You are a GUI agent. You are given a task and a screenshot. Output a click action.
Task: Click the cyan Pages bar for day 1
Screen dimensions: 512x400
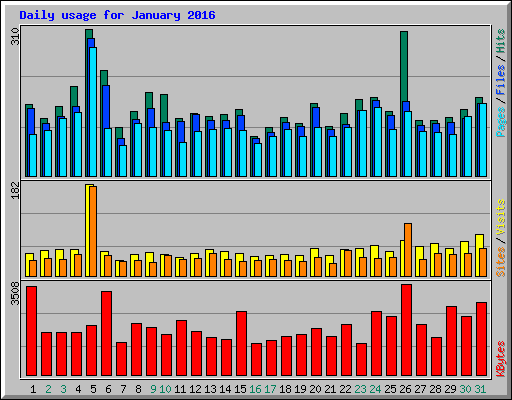pos(33,156)
